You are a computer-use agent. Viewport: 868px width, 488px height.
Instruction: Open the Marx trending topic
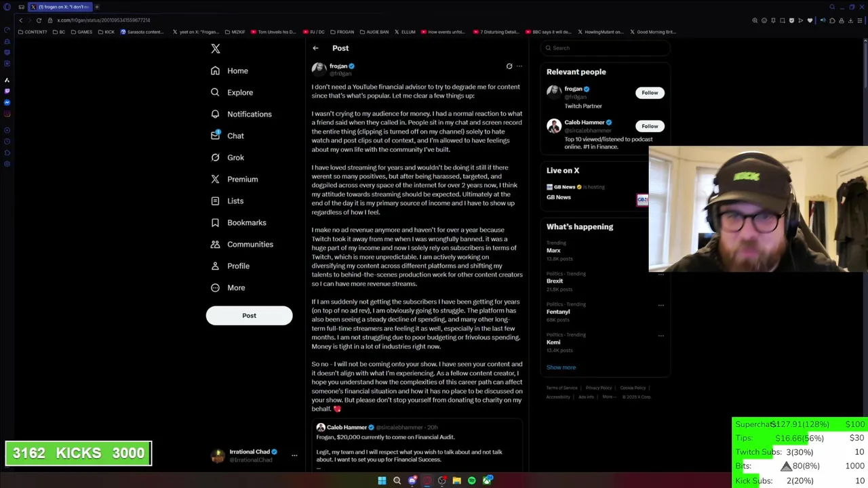tap(553, 251)
